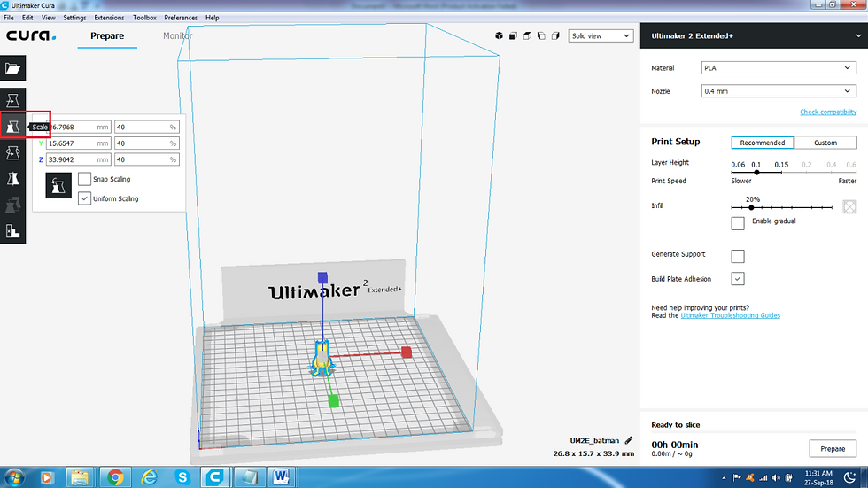Viewport: 868px width, 488px height.
Task: Disable Build Plate Adhesion checkbox
Action: (x=737, y=279)
